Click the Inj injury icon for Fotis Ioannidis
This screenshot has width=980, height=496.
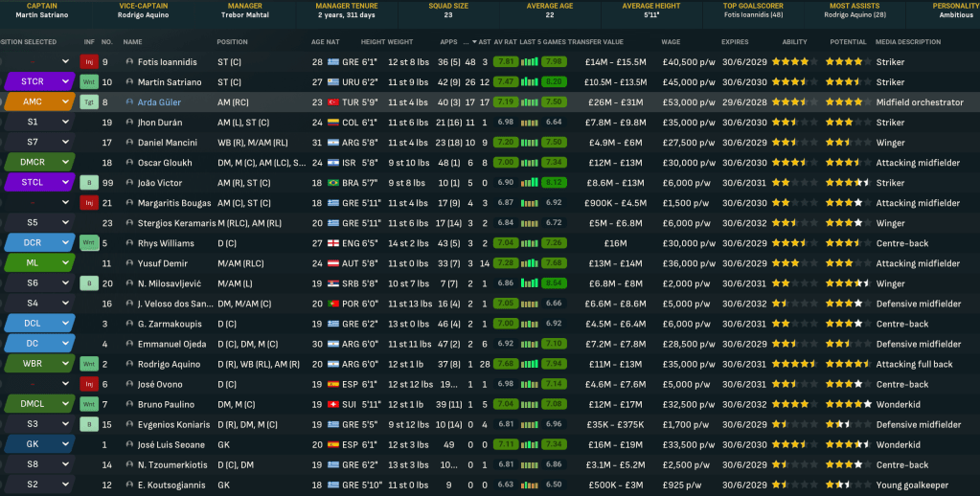[89, 62]
